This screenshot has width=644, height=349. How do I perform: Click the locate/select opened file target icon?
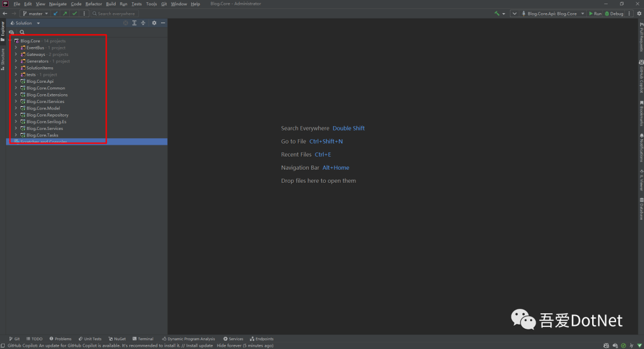pyautogui.click(x=126, y=23)
